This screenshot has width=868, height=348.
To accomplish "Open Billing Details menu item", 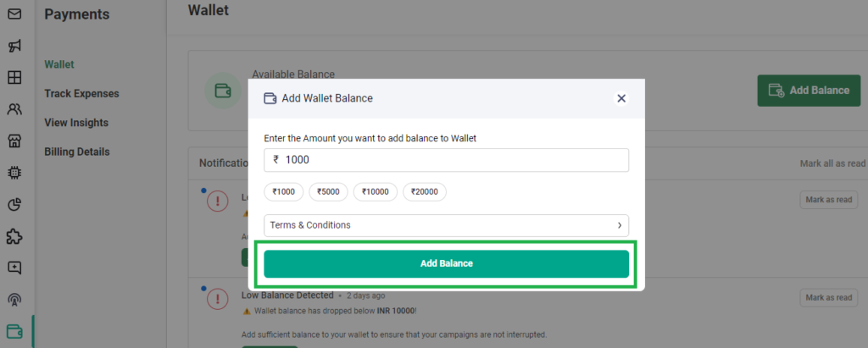I will point(77,152).
